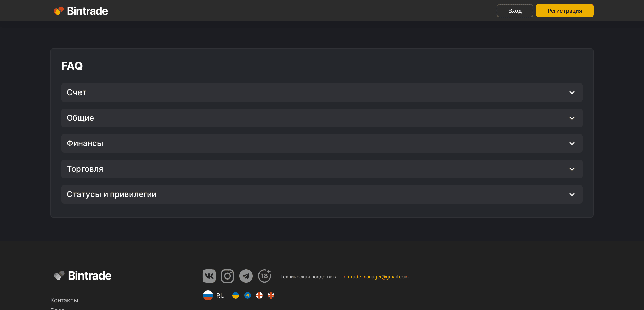Open Bintrade's Instagram profile
Viewport: 644px width, 310px height.
click(227, 276)
